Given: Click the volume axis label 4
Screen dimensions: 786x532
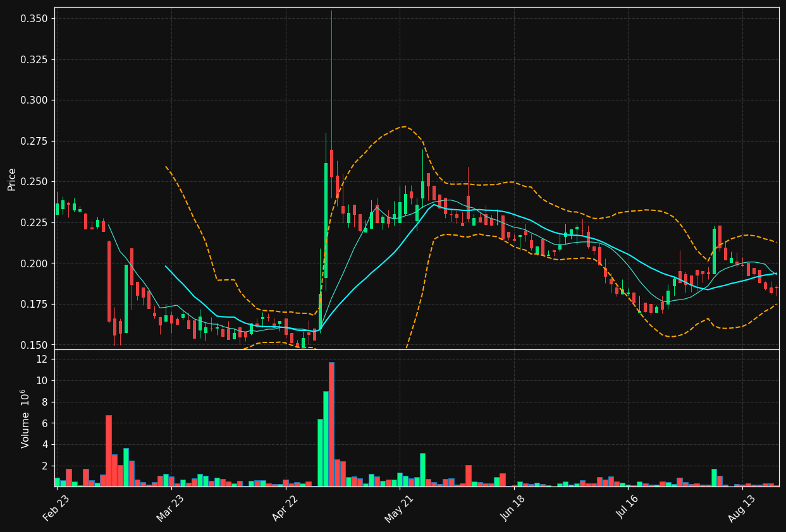Looking at the screenshot, I should [x=44, y=445].
